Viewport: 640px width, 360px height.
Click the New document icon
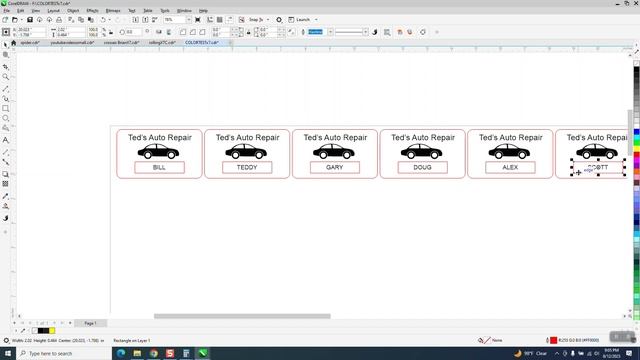pos(5,20)
